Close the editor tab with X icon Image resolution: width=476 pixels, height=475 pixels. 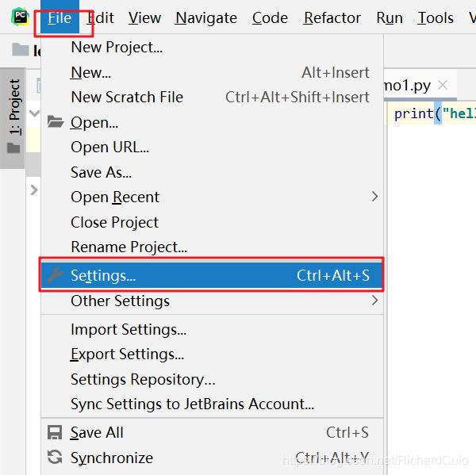443,85
